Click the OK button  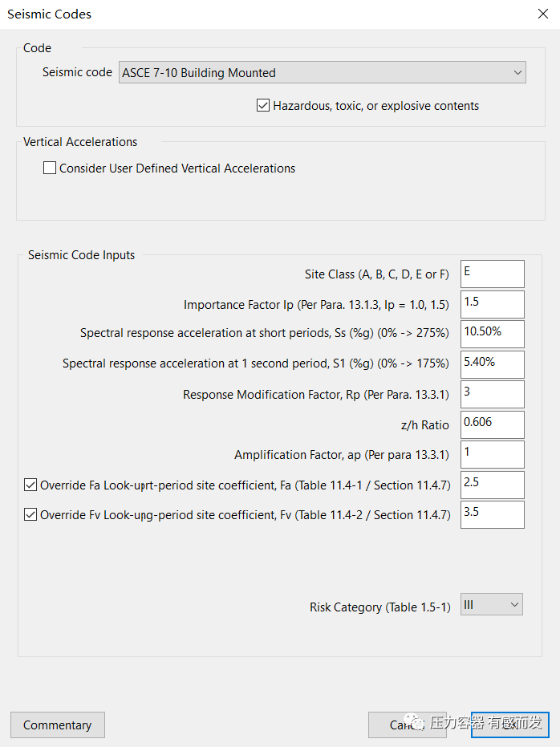(509, 725)
